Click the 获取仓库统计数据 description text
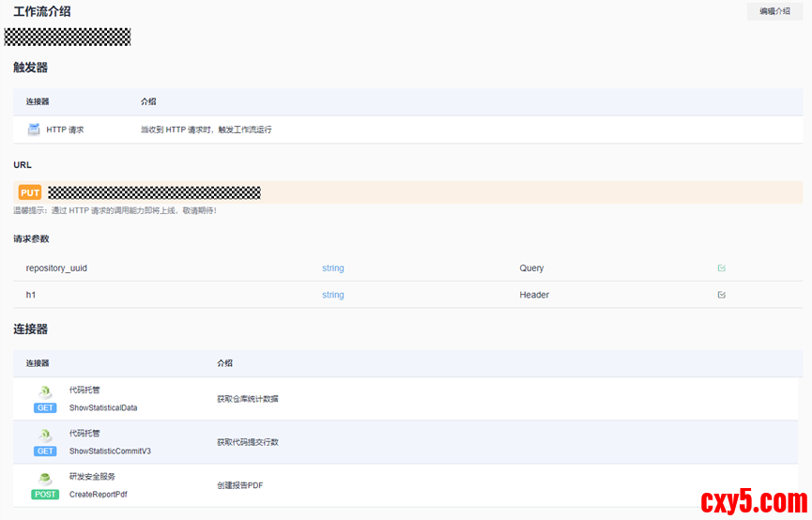Image resolution: width=812 pixels, height=520 pixels. click(247, 399)
